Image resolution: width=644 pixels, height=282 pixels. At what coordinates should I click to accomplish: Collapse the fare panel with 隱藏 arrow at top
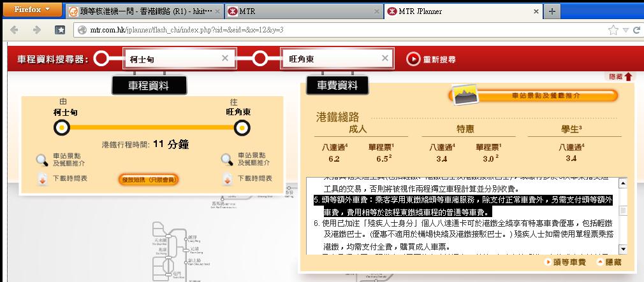coord(620,76)
